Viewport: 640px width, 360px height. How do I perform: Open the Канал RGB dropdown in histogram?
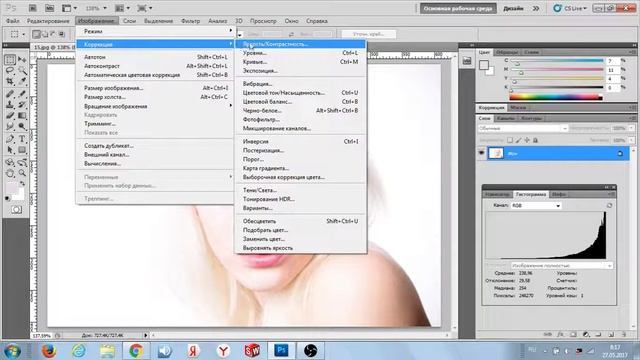click(x=536, y=206)
